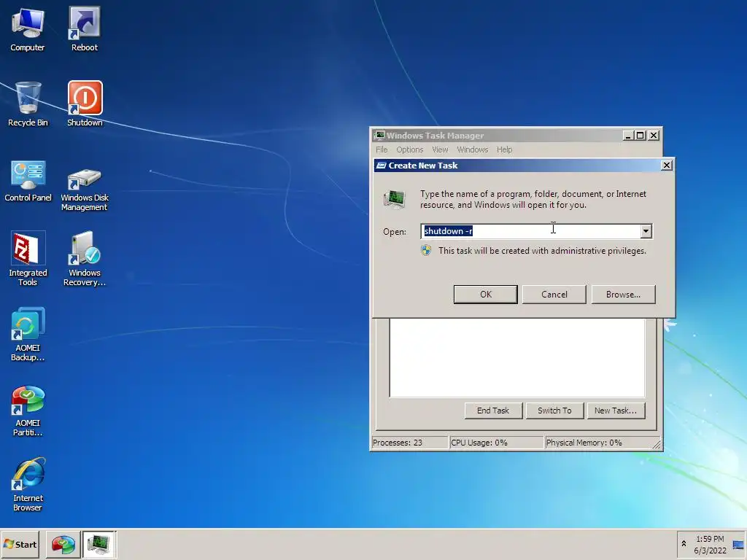Select the Integrated Tools desktop icon

click(x=28, y=259)
